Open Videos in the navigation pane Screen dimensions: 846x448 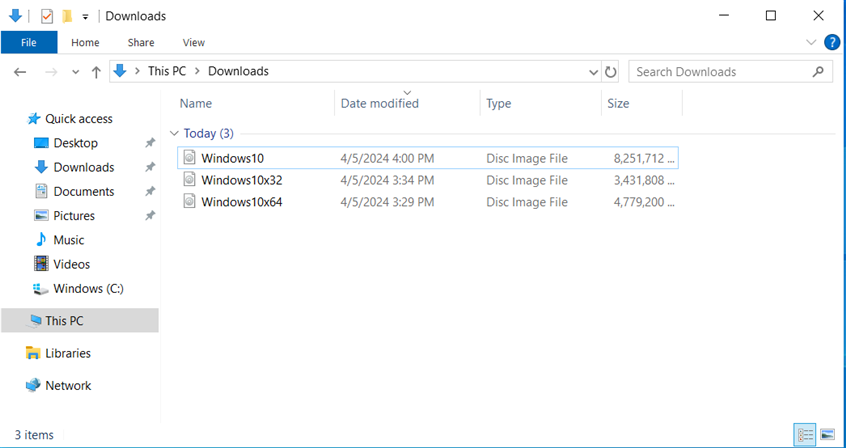pos(71,264)
